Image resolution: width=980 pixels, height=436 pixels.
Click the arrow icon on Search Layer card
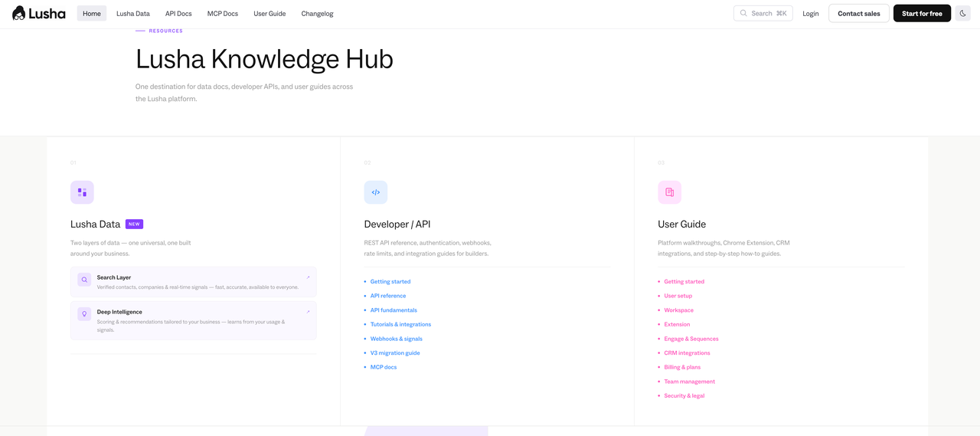[308, 277]
